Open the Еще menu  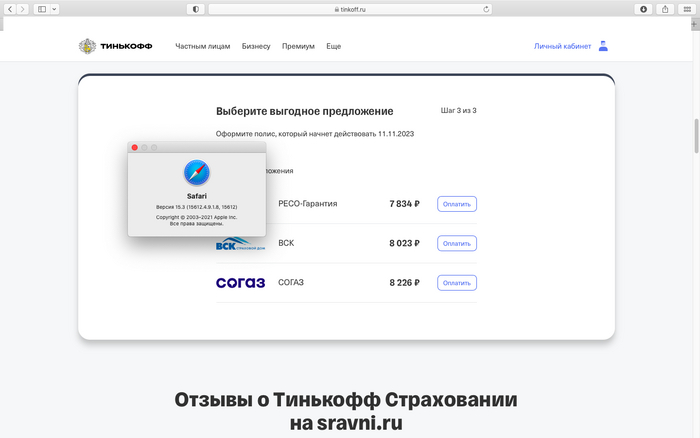(333, 46)
